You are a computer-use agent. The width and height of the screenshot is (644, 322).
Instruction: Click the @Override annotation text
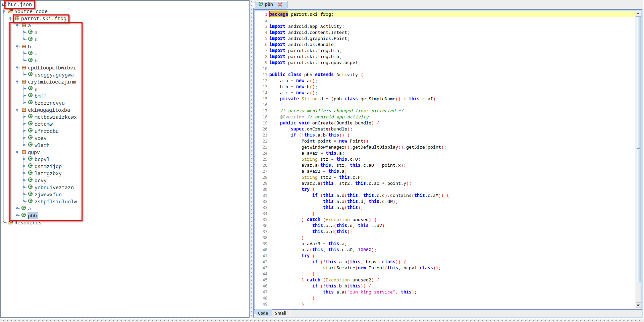pyautogui.click(x=292, y=117)
